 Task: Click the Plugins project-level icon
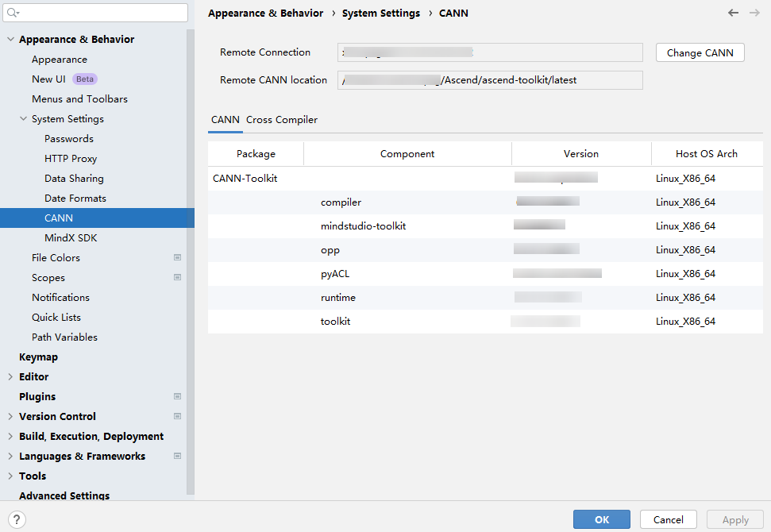pos(178,396)
